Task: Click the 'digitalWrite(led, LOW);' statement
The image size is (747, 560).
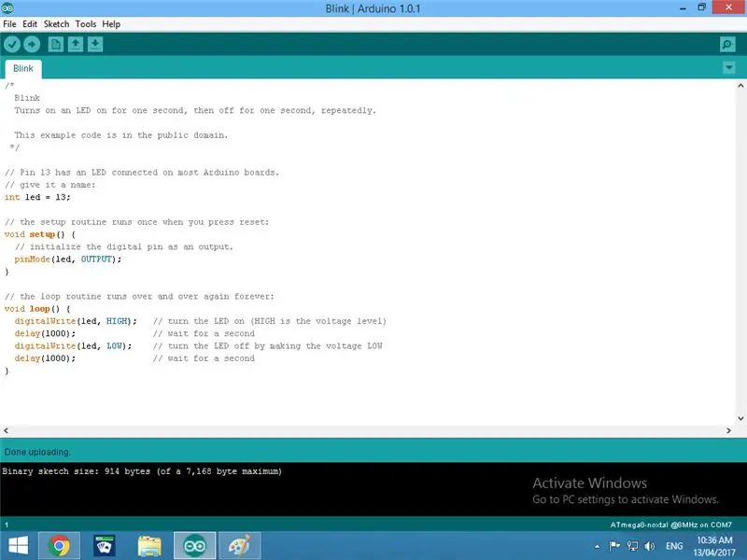Action: pos(73,345)
